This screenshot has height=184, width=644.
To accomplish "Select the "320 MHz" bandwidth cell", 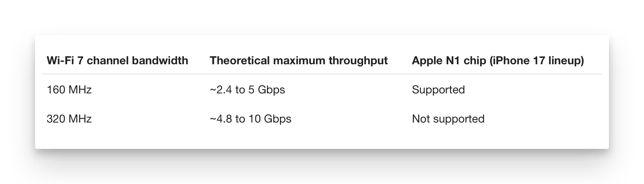I will 69,119.
